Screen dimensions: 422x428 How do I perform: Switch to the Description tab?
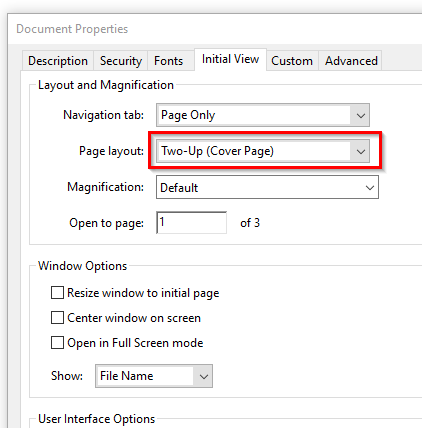[x=58, y=61]
